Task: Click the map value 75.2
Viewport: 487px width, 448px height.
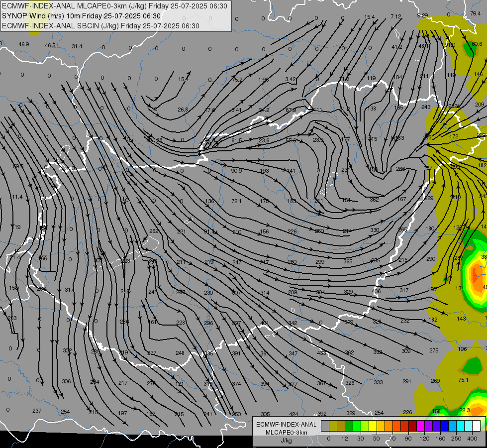Action: click(x=237, y=80)
